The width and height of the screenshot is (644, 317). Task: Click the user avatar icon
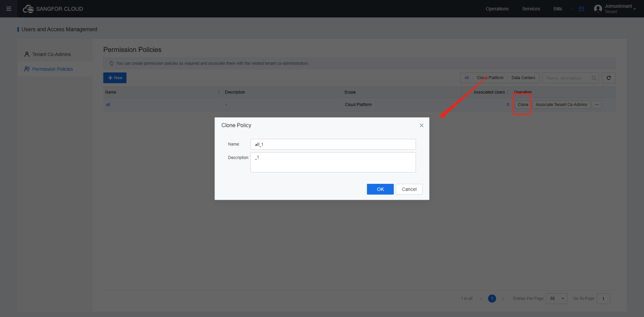coord(598,9)
